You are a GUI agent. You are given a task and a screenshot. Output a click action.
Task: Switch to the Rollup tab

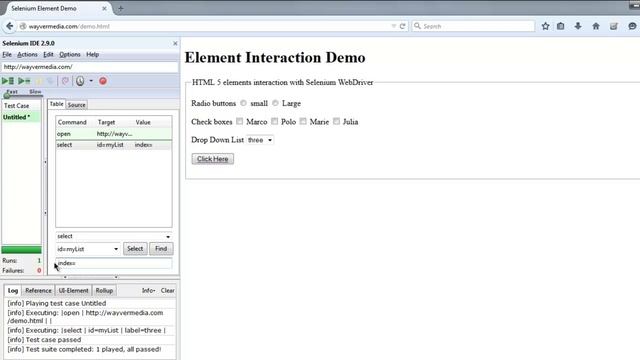[x=104, y=291]
